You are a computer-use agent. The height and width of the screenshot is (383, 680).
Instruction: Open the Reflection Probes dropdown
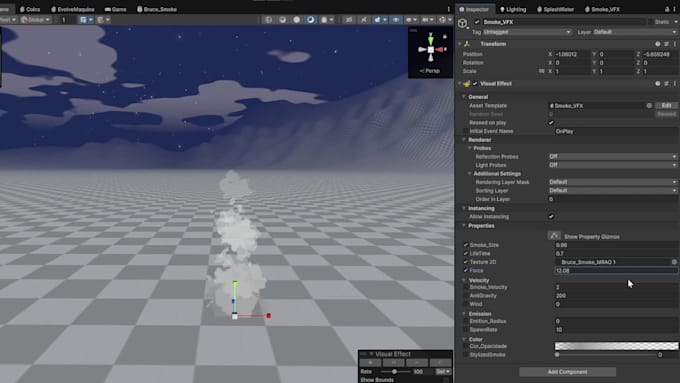(612, 157)
